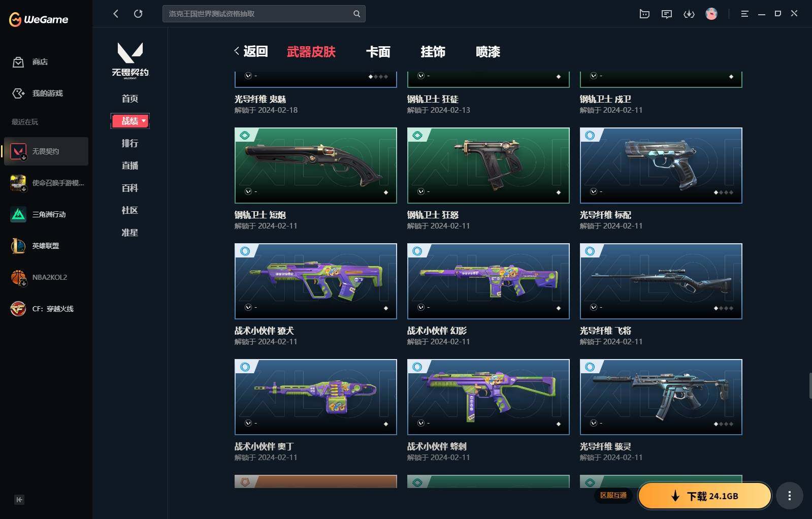Open the 商店 store icon
812x519 pixels.
click(x=18, y=62)
